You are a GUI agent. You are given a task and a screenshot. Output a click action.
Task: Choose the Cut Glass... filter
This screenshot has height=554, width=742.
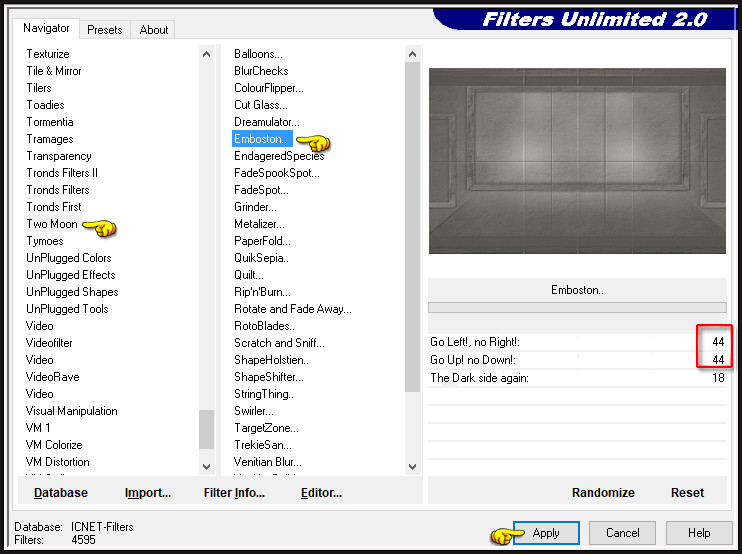pyautogui.click(x=261, y=105)
